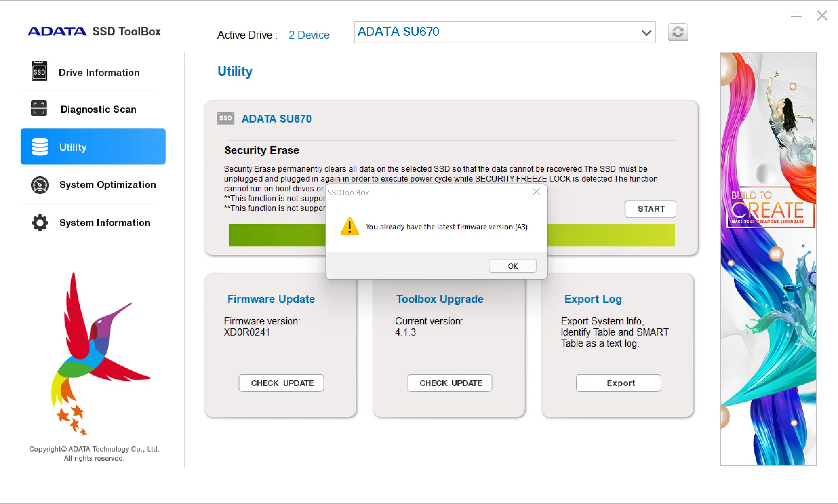Start the Security Erase
Viewport: 838px width, 504px height.
click(650, 208)
